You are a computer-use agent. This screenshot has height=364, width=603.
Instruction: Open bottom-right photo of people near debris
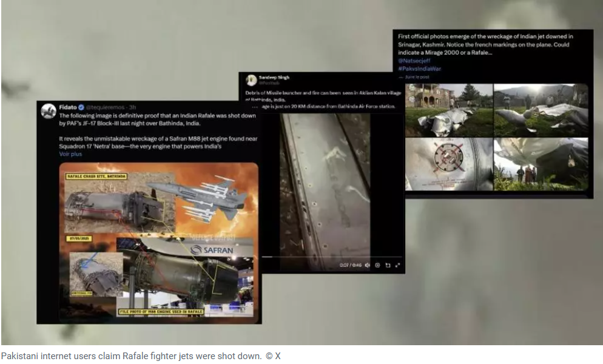click(x=541, y=164)
